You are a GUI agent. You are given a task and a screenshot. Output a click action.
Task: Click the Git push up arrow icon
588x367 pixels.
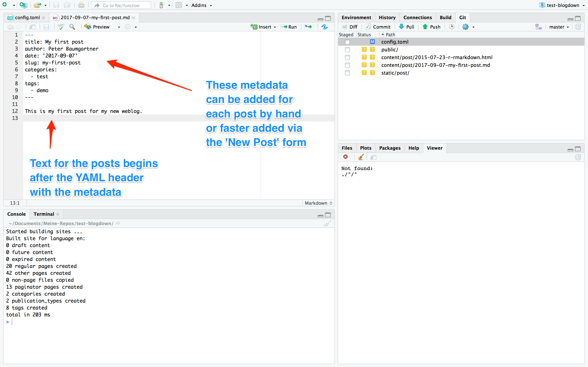tap(425, 27)
